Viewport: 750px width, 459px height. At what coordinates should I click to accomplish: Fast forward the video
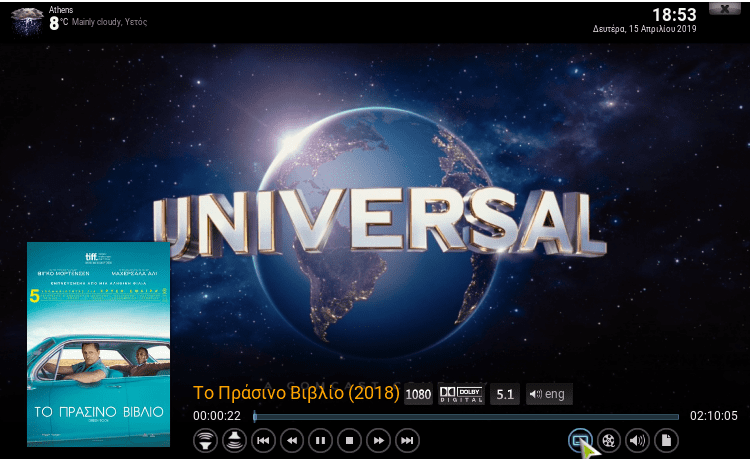click(378, 440)
